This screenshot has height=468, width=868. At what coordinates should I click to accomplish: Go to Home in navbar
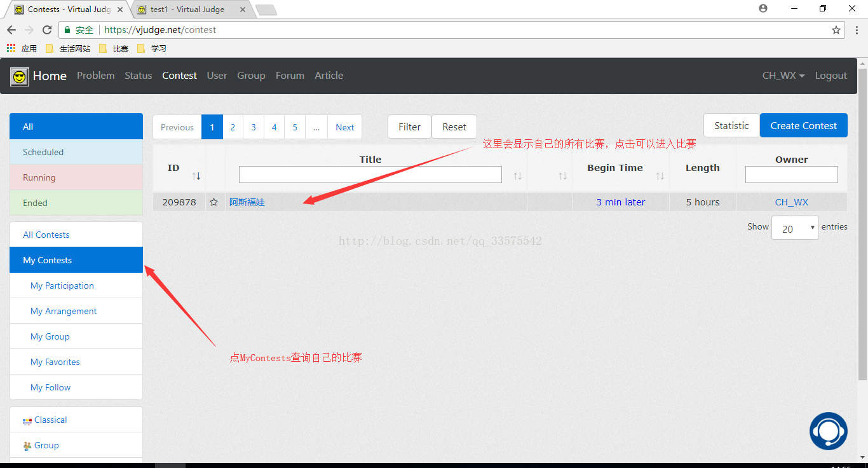50,76
